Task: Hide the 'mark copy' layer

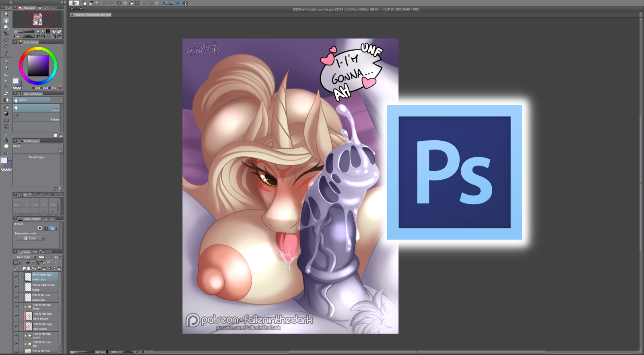Action: click(16, 277)
